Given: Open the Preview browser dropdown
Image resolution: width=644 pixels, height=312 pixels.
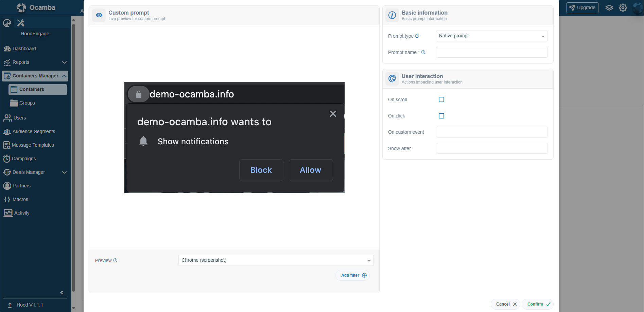Looking at the screenshot, I should (276, 260).
